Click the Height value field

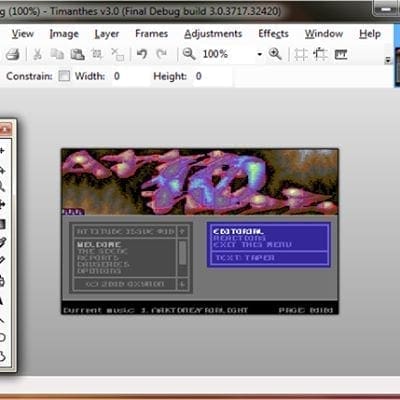click(213, 76)
